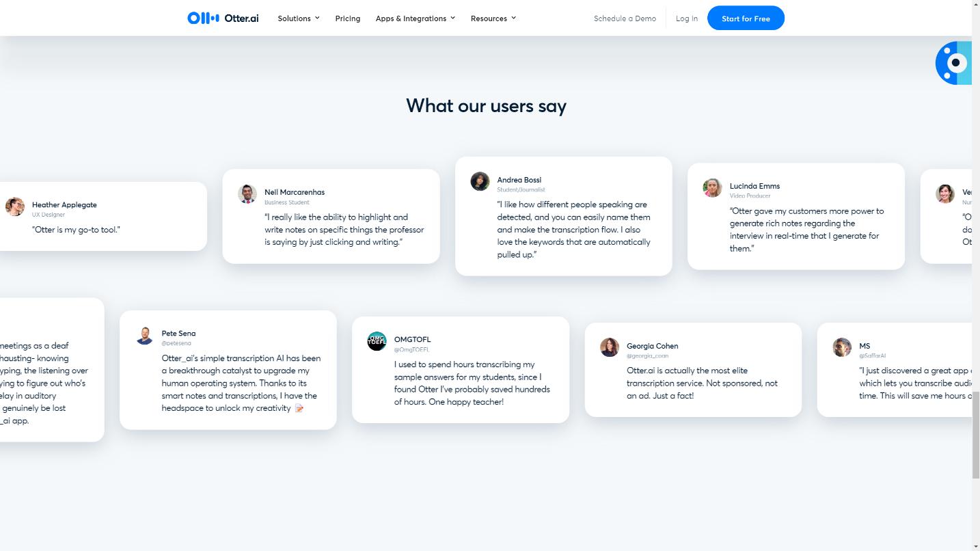Click Heather Applegate's avatar
The width and height of the screenshot is (980, 551).
pos(15,206)
